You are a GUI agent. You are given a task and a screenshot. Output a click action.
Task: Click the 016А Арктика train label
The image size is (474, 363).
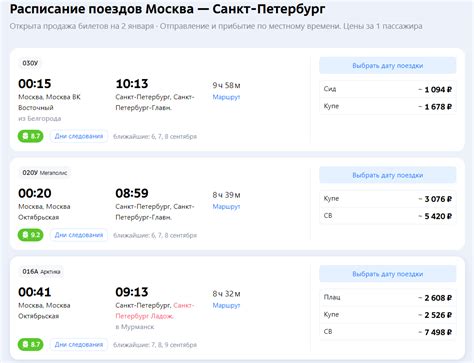pos(41,272)
